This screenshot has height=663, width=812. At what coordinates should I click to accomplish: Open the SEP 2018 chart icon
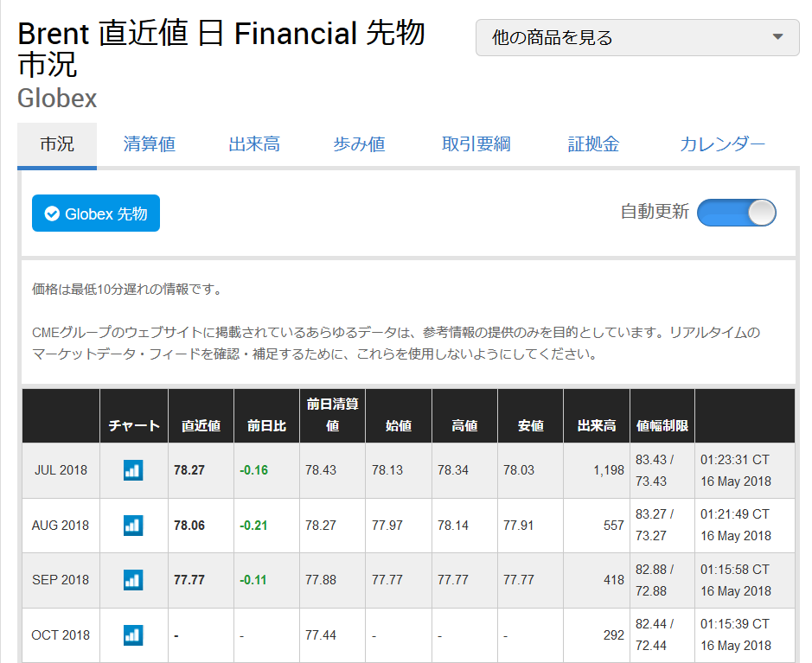click(133, 580)
